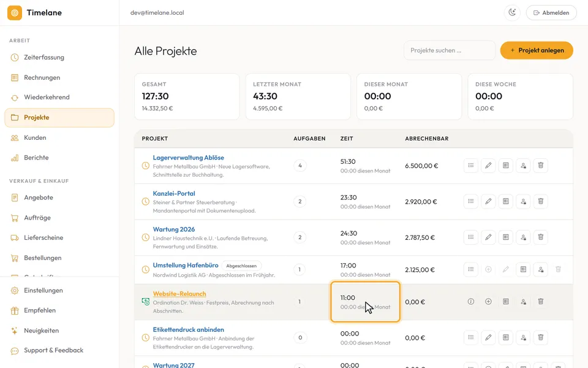Open Support & Feedback
Viewport: 588px width, 368px height.
coord(59,350)
